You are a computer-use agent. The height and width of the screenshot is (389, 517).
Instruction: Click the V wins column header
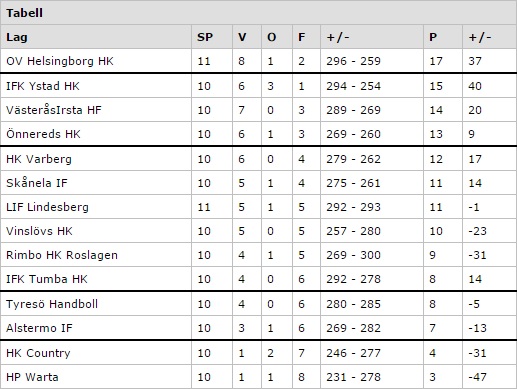tap(242, 37)
